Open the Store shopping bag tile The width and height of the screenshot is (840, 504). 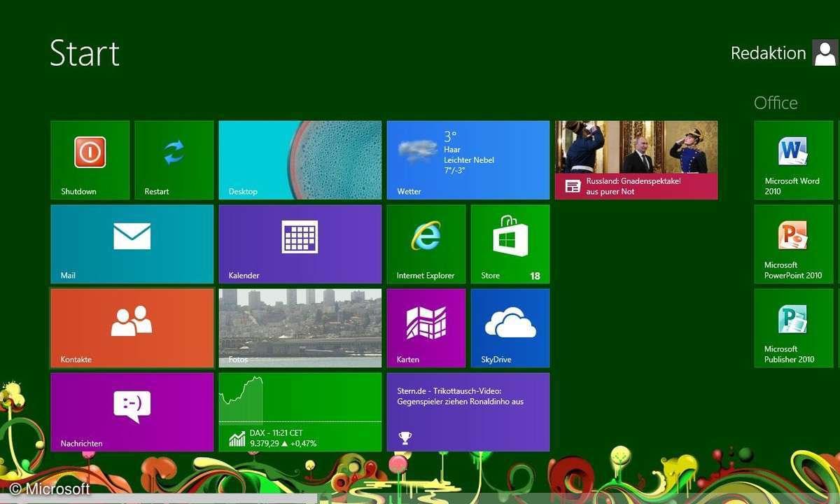[510, 244]
